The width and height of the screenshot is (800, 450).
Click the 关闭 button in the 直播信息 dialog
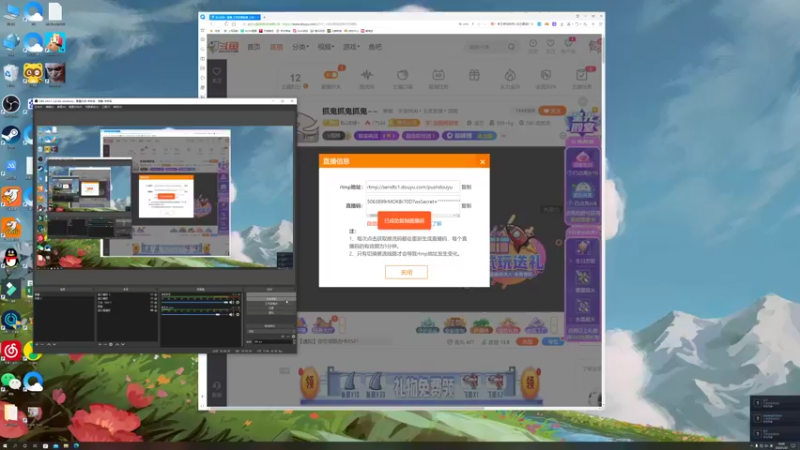tap(406, 272)
